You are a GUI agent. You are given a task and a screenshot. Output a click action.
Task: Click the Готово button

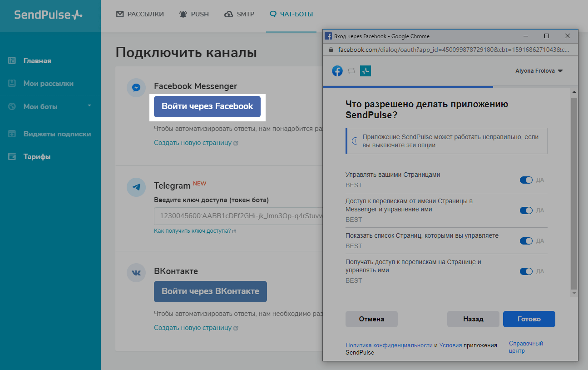pyautogui.click(x=529, y=319)
